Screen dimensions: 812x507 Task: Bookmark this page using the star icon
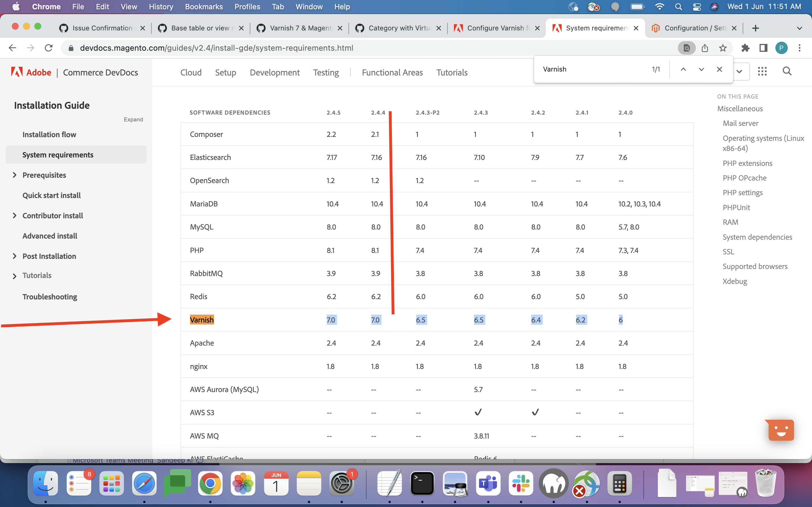pos(722,48)
